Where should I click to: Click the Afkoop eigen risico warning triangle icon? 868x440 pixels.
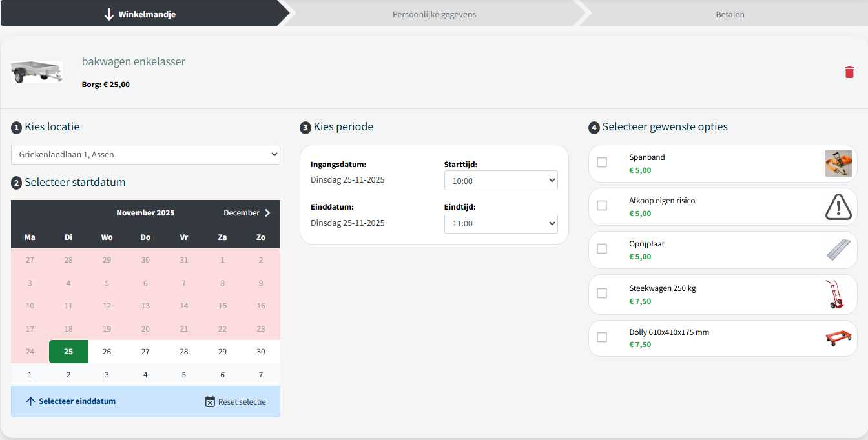(838, 207)
